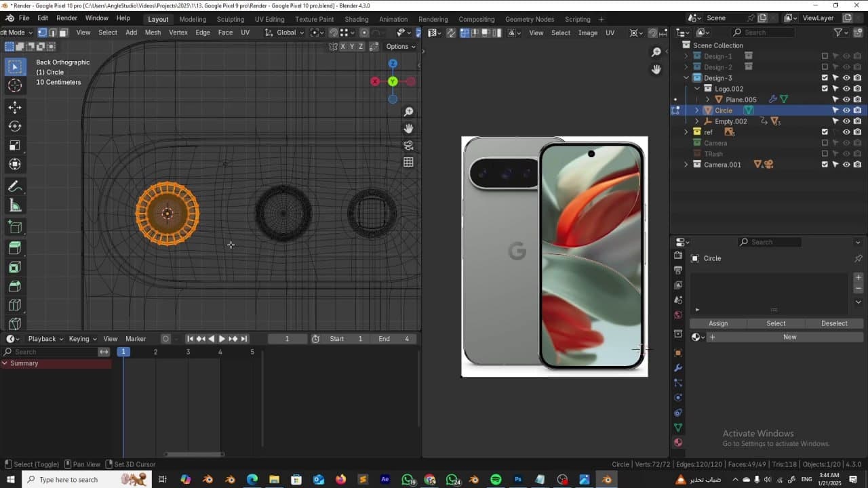The image size is (868, 488).
Task: Switch the viewport orthographic/perspective grid icon
Action: (x=408, y=163)
